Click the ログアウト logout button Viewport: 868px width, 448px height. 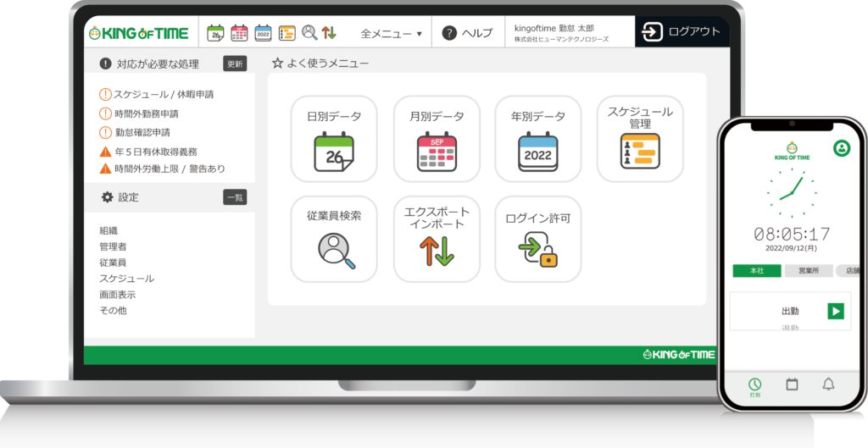pyautogui.click(x=682, y=32)
